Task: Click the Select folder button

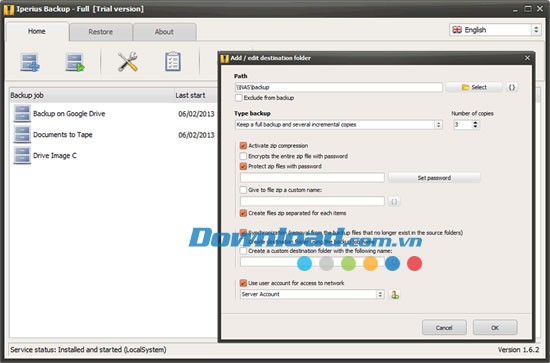Action: [x=474, y=87]
